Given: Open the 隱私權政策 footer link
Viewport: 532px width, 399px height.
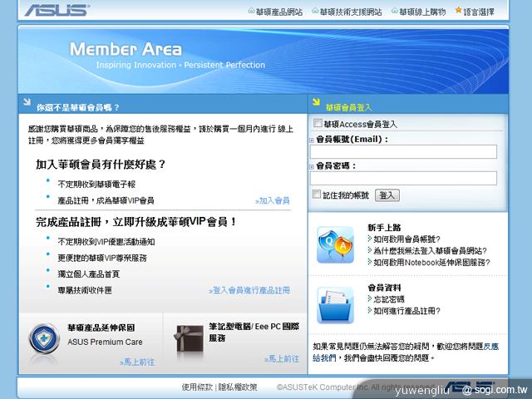Looking at the screenshot, I should (238, 387).
